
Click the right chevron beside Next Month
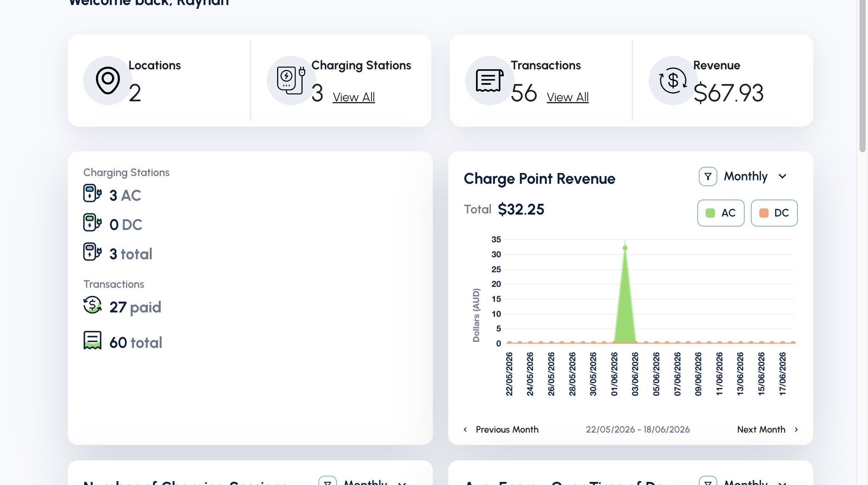796,430
